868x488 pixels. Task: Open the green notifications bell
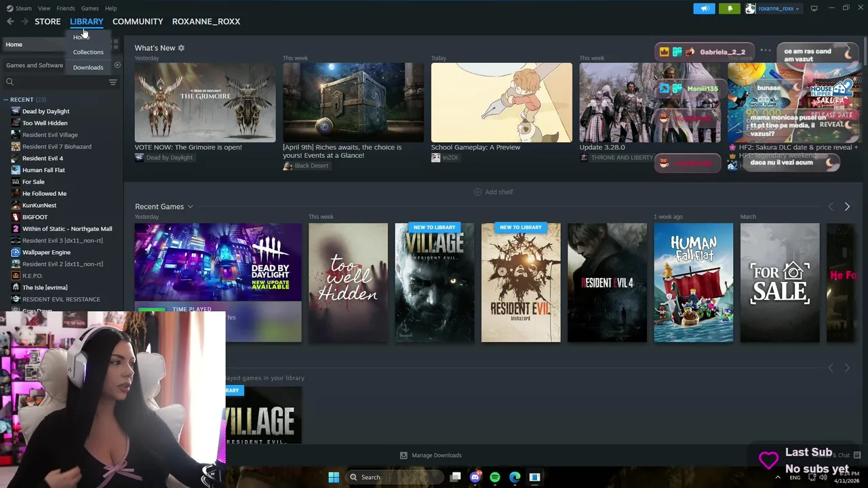[x=730, y=8]
